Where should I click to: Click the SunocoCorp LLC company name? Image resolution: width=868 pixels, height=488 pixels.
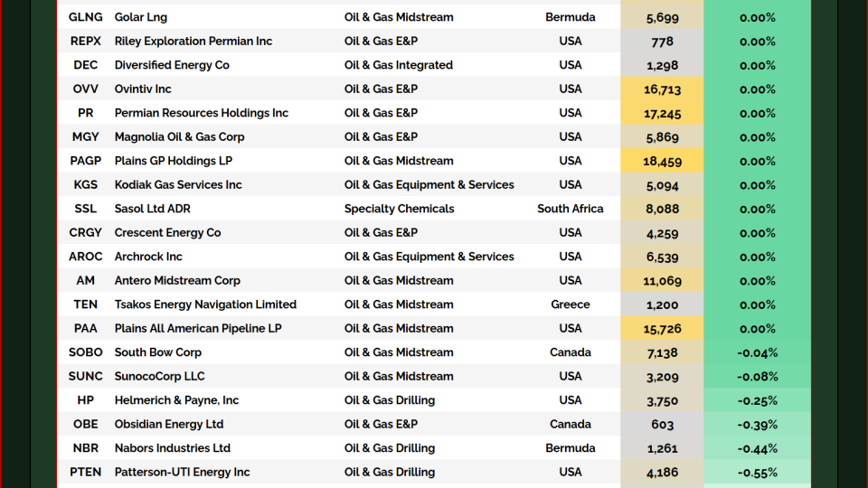(x=159, y=377)
